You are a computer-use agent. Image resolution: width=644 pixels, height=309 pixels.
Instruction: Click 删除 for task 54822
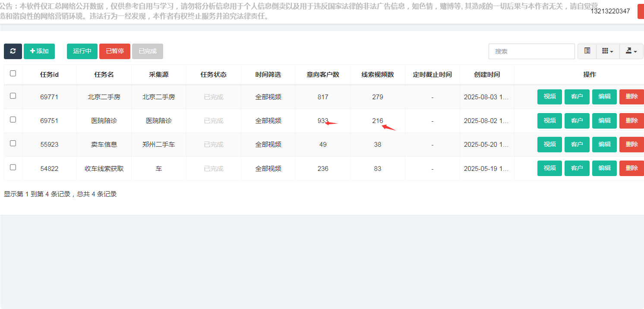click(631, 168)
